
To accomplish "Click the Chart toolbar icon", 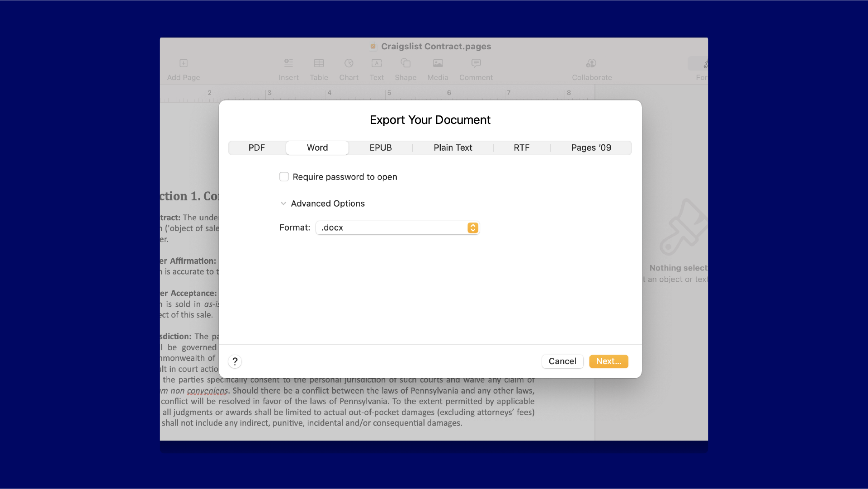I will tap(349, 63).
